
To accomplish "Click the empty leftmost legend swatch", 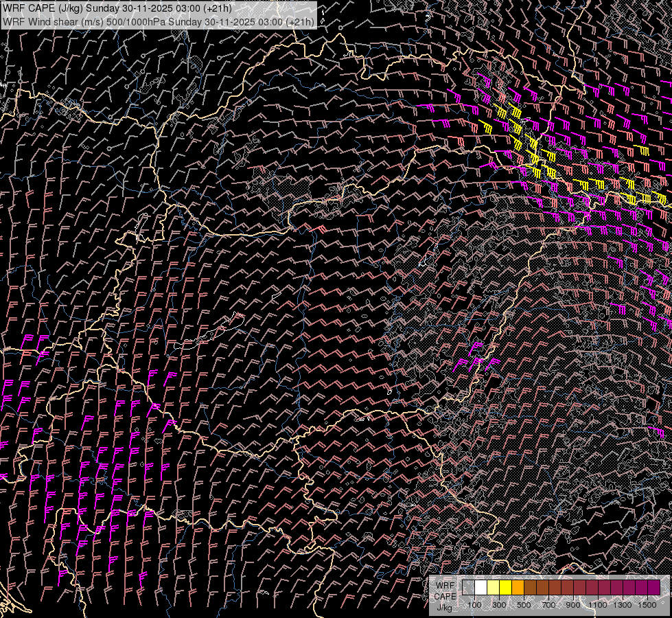I will [469, 588].
